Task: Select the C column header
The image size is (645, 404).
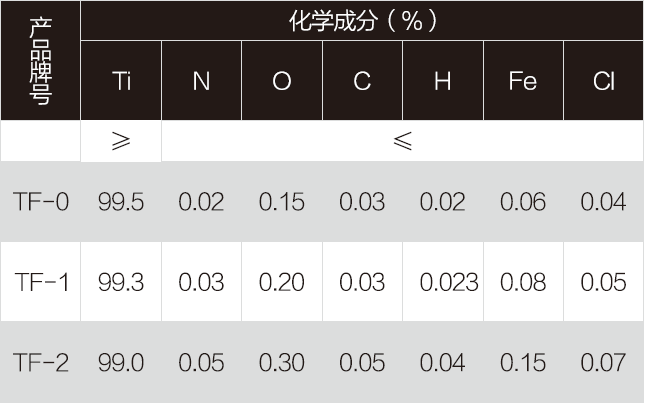Action: pyautogui.click(x=362, y=81)
